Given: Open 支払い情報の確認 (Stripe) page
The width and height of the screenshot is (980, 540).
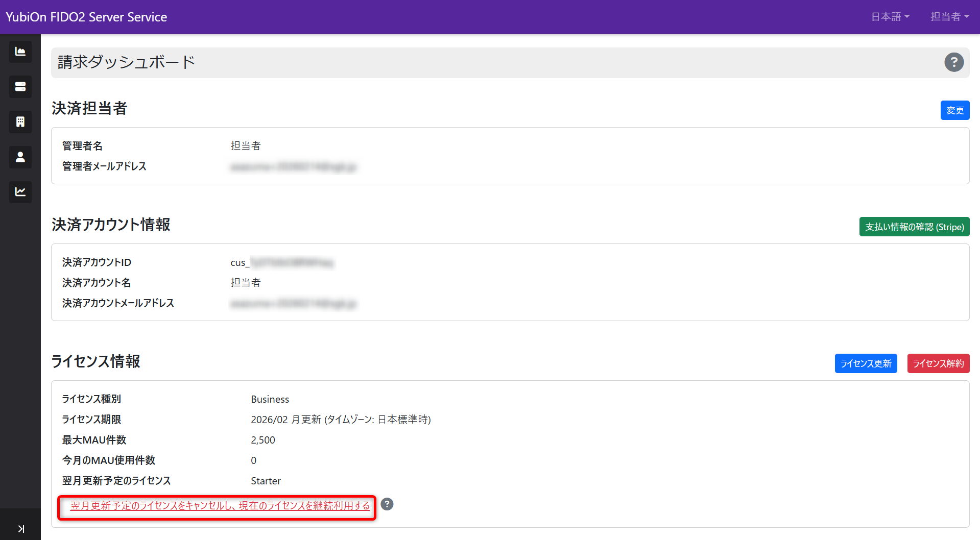Looking at the screenshot, I should point(914,227).
